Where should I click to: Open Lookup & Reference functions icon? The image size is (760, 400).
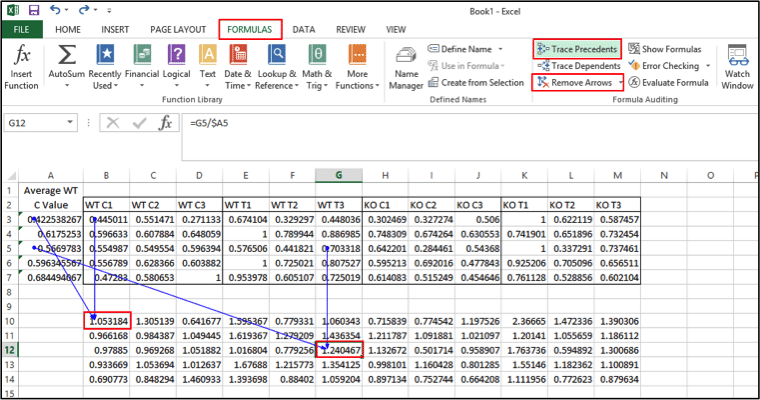coord(277,54)
